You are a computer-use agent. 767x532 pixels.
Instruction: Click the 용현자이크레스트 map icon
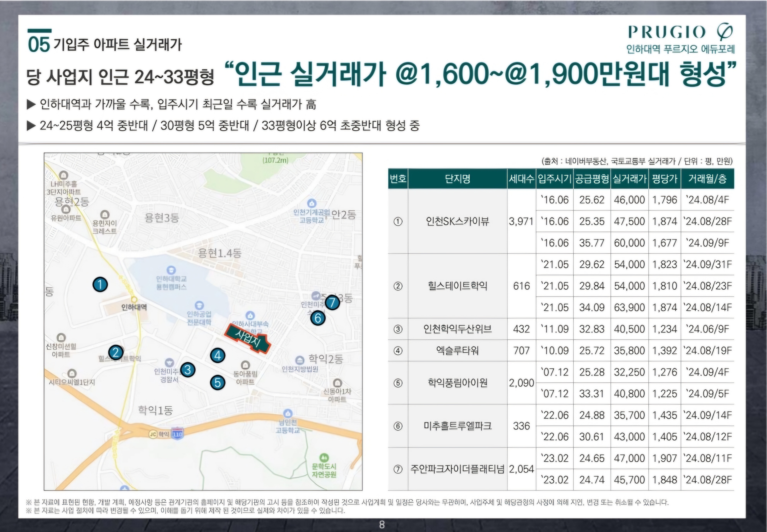[105, 214]
